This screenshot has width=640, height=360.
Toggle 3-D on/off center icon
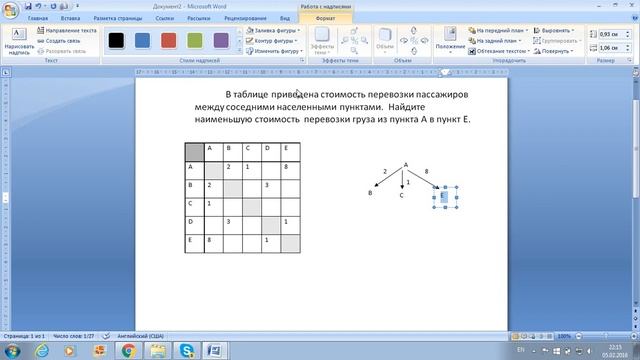pyautogui.click(x=414, y=40)
